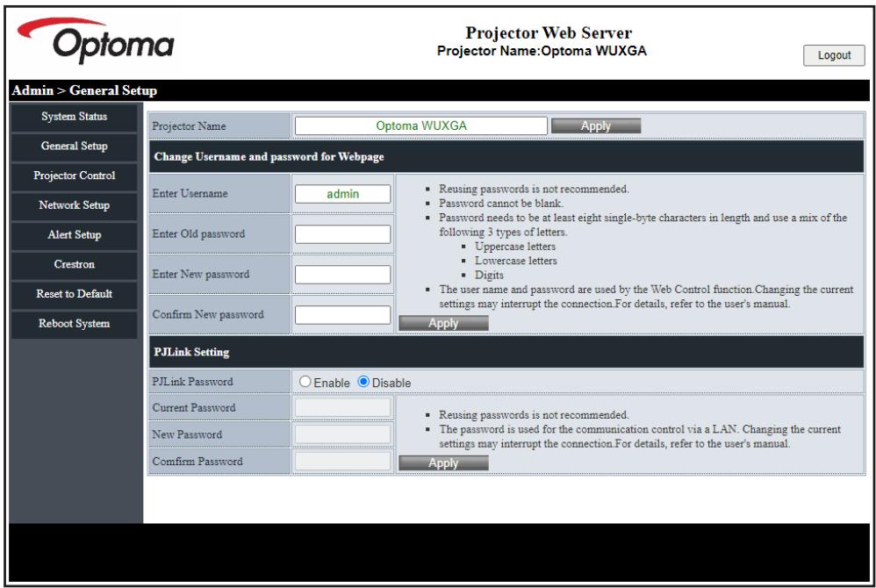Select Reset to Default in sidebar
Viewport: 876px width, 588px height.
coord(74,294)
